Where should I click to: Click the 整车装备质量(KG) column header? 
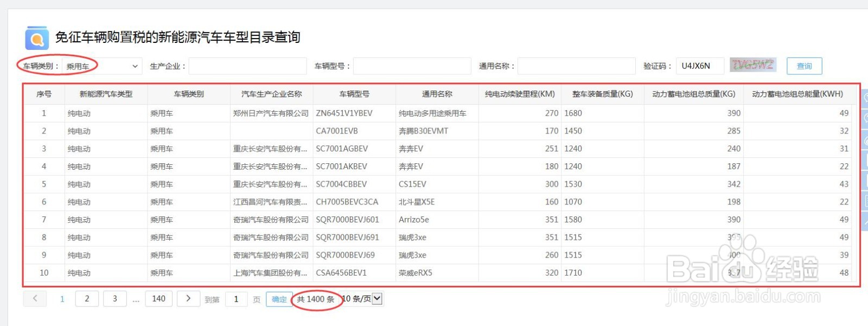coord(603,94)
